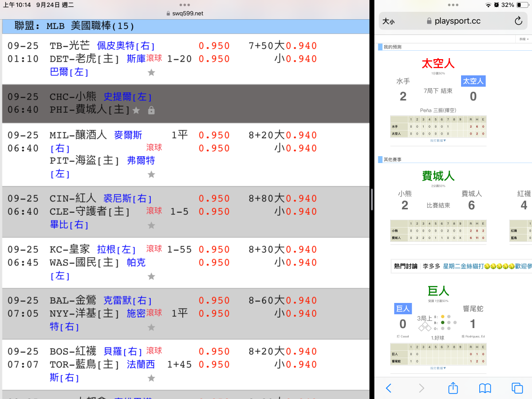
Task: Tap the 我的預測 section header
Action: click(x=393, y=47)
